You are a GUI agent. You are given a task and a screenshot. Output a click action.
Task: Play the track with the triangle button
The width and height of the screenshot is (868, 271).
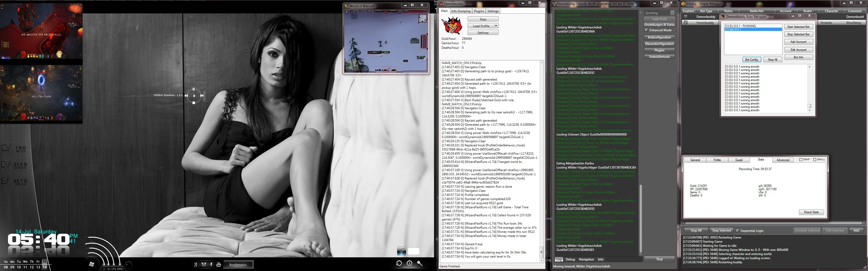coord(194,95)
